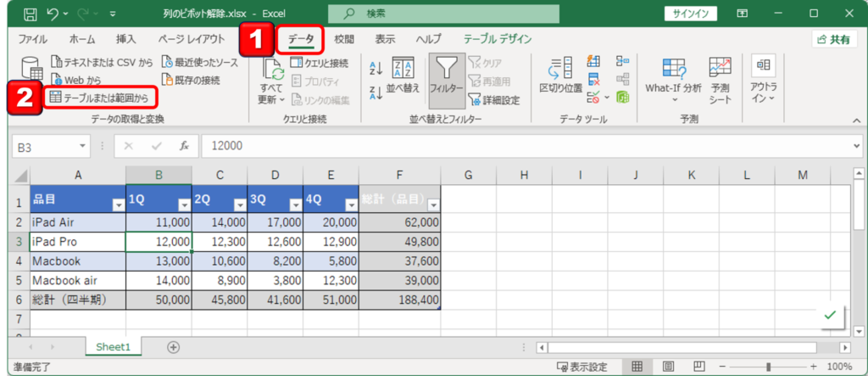The height and width of the screenshot is (376, 868).
Task: Click the すべて更新 refresh icon
Action: [x=272, y=70]
